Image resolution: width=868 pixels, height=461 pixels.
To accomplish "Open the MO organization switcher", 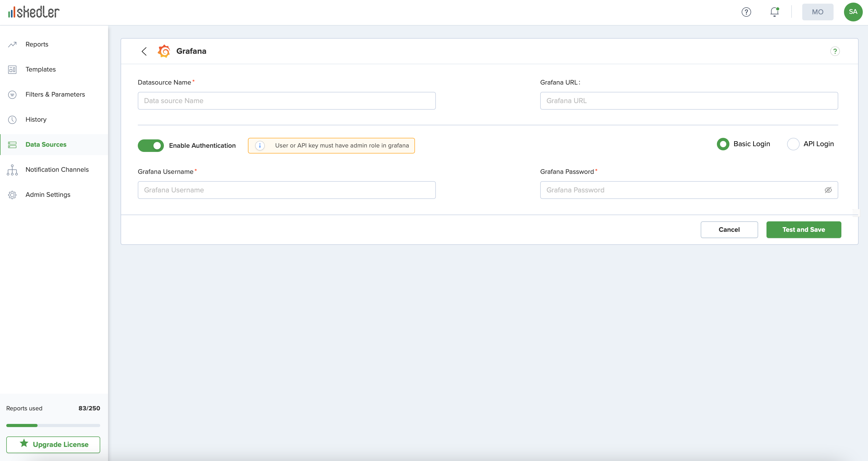I will click(817, 12).
